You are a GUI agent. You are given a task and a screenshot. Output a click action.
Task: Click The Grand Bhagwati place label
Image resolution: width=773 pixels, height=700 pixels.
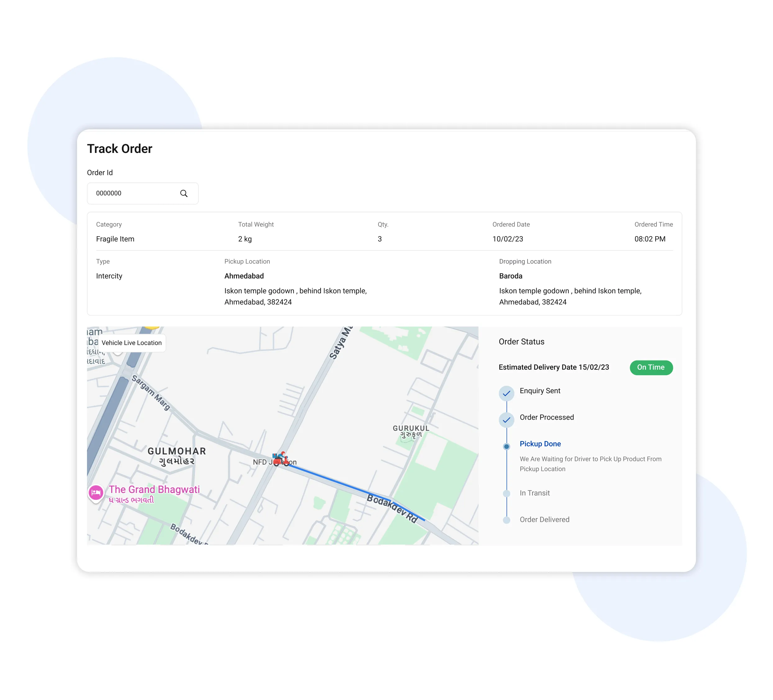pyautogui.click(x=154, y=490)
